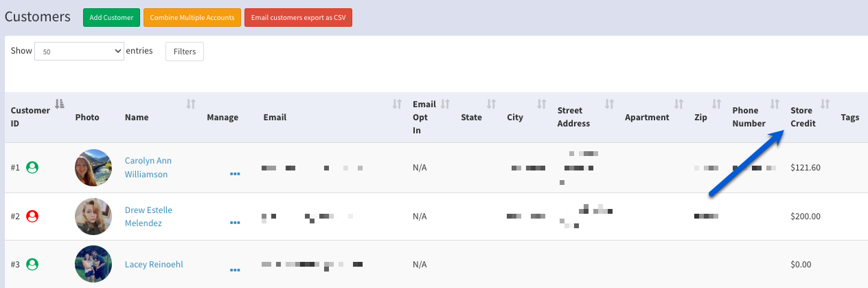Sort by Email Opt In icon
868x288 pixels.
(445, 104)
